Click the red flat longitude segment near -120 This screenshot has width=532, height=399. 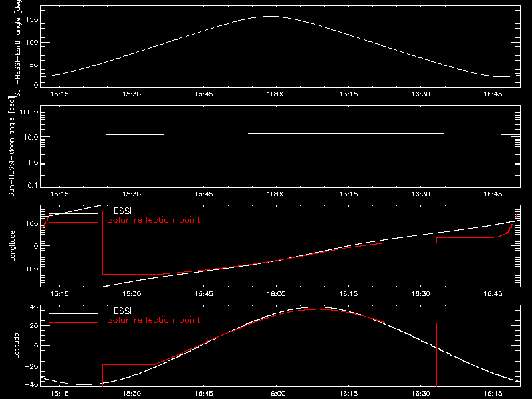132,274
